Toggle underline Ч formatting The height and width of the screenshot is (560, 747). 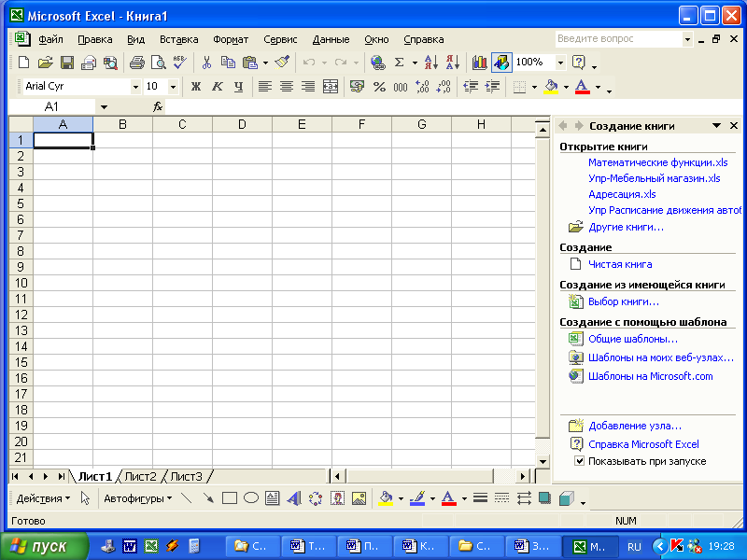(239, 86)
